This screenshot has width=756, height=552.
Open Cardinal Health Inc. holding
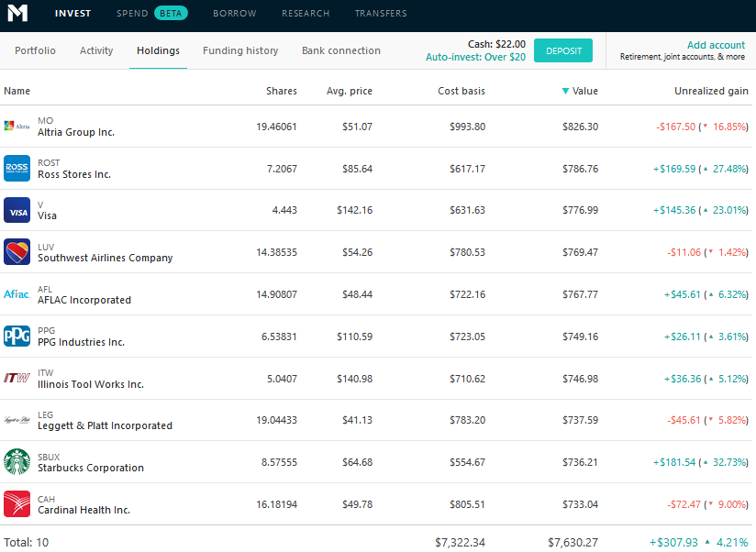[x=83, y=510]
